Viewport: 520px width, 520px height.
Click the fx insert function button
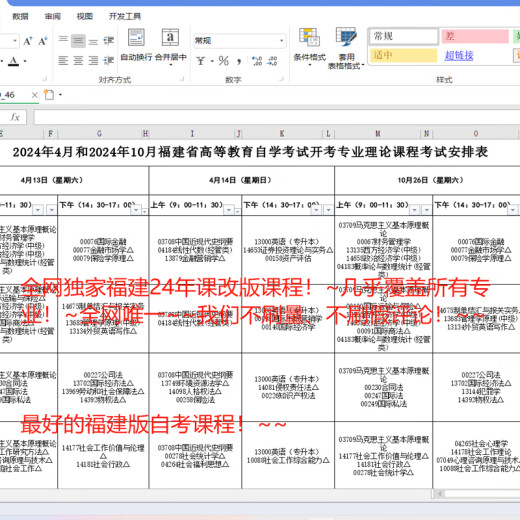(15, 117)
